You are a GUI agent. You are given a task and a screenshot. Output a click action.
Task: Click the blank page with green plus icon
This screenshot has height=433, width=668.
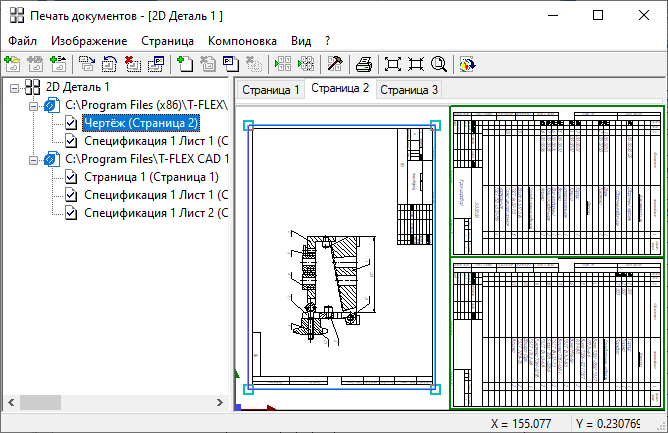point(184,64)
